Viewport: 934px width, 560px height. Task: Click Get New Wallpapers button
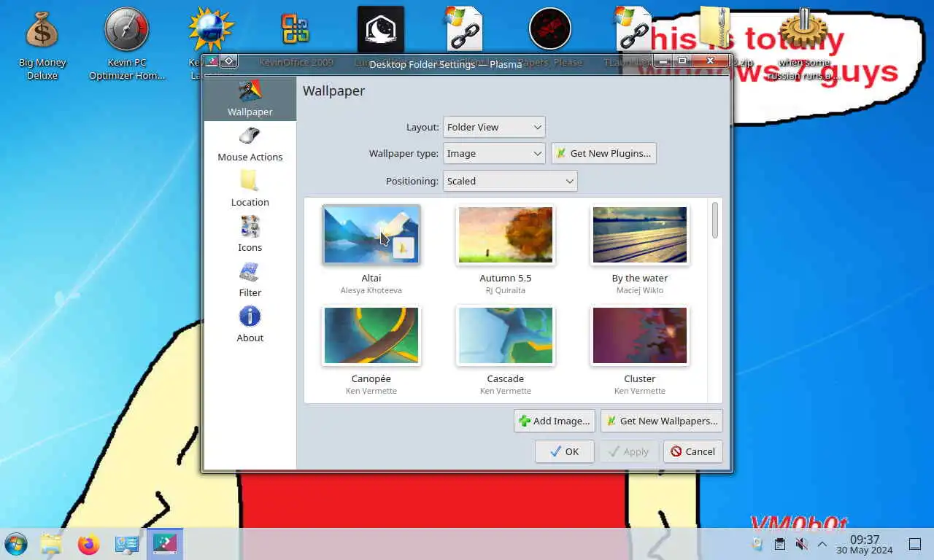662,421
